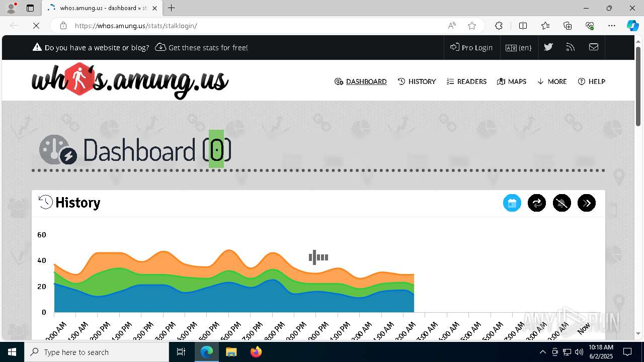The height and width of the screenshot is (362, 644).
Task: Close the whos.amung.us dashboard tab
Action: point(155,8)
